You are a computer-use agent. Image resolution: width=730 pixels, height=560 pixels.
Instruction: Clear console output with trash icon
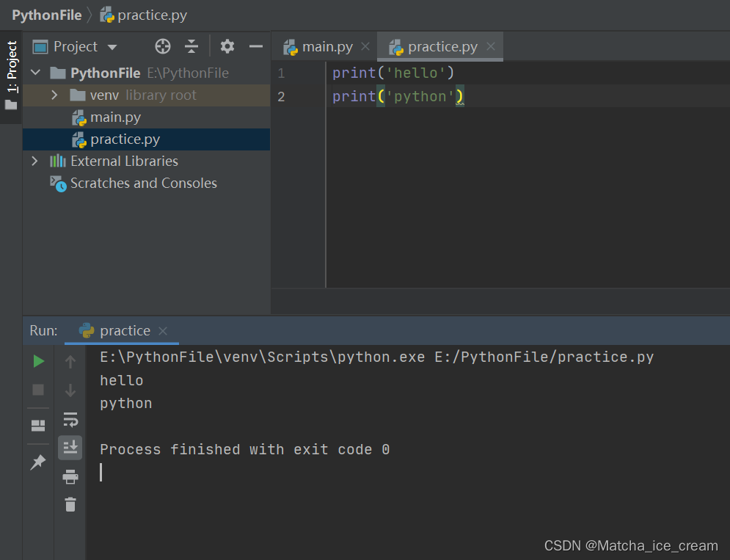click(x=70, y=504)
